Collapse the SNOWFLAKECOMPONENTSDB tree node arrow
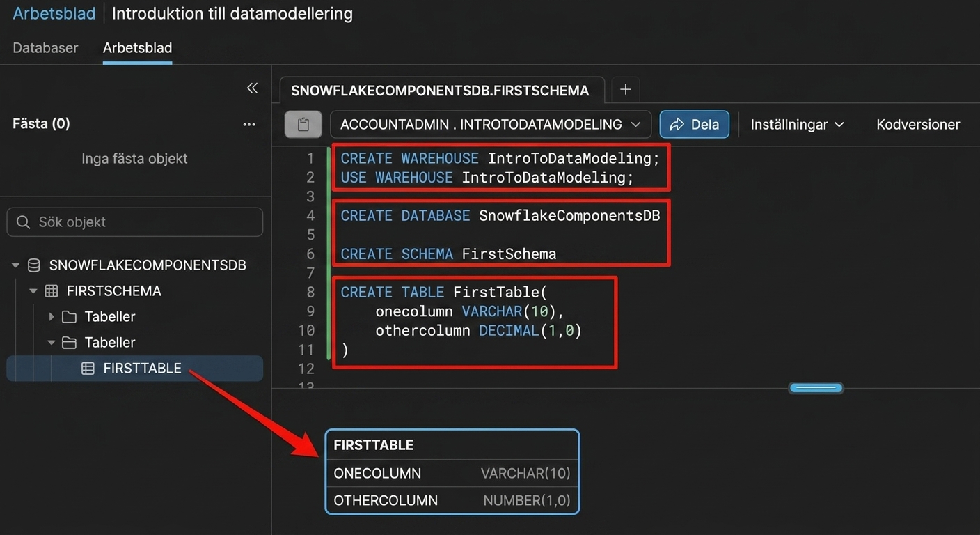Viewport: 980px width, 535px height. click(16, 265)
